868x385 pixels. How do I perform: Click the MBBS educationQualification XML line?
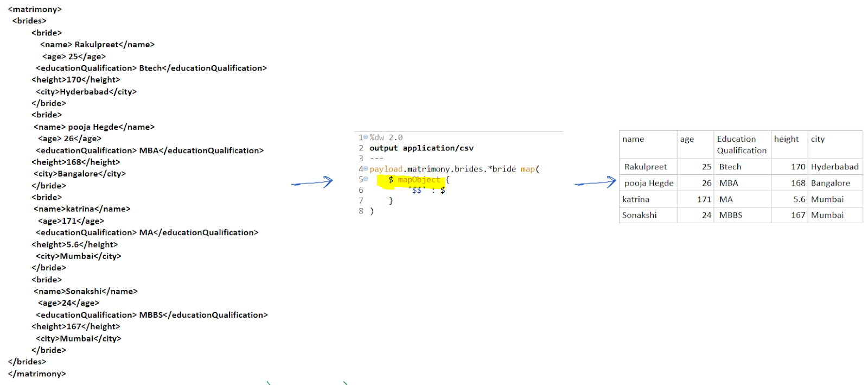(x=152, y=315)
